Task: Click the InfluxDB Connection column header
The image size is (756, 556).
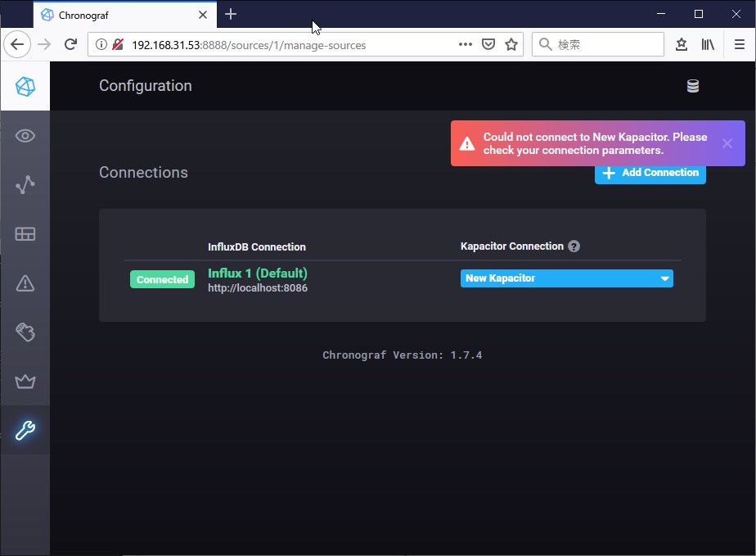Action: tap(257, 247)
